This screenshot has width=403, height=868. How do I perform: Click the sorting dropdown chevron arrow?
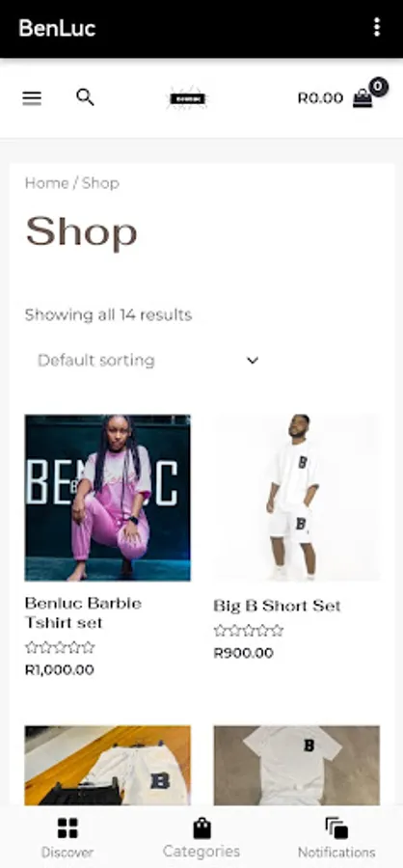pyautogui.click(x=253, y=361)
